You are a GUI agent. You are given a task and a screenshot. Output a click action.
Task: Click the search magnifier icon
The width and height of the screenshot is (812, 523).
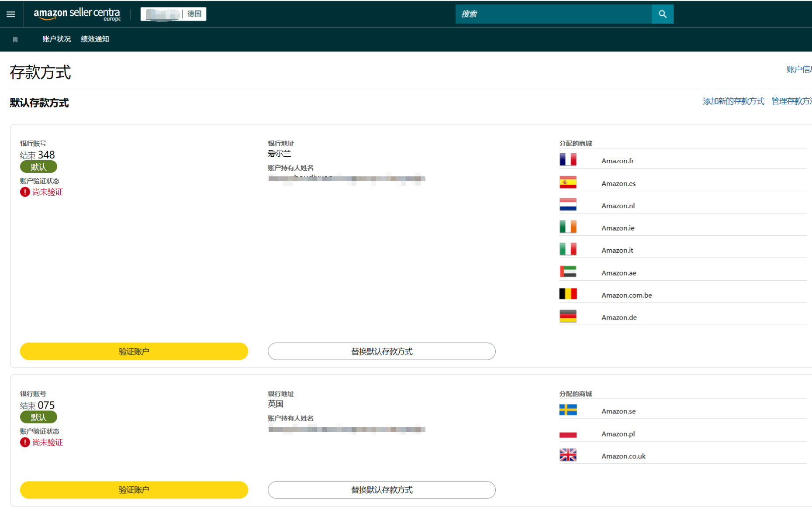pyautogui.click(x=662, y=14)
